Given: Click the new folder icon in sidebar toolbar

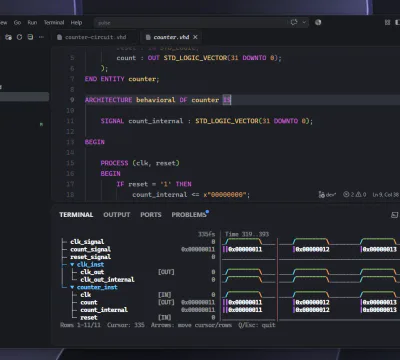Looking at the screenshot, I should 9,37.
